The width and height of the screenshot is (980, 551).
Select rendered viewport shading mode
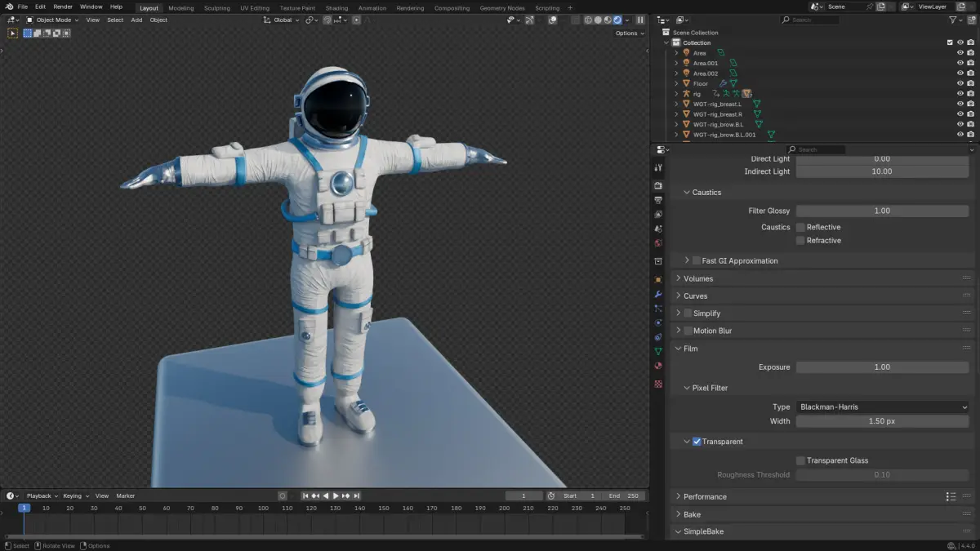[x=617, y=20]
